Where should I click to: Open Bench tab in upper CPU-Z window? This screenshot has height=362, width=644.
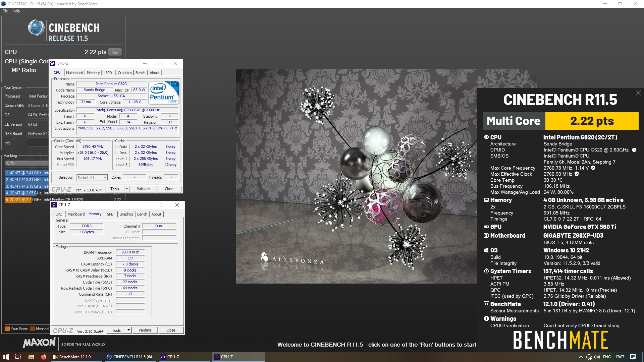141,73
